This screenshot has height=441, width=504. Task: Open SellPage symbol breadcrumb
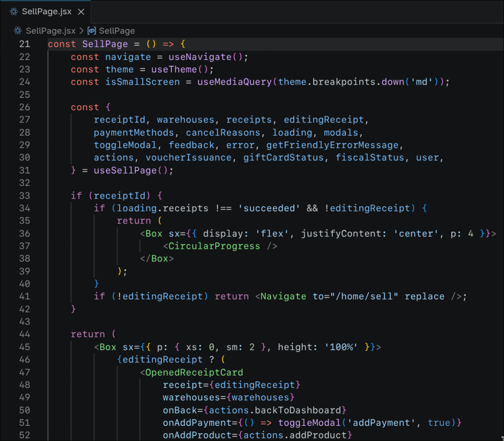pyautogui.click(x=117, y=31)
